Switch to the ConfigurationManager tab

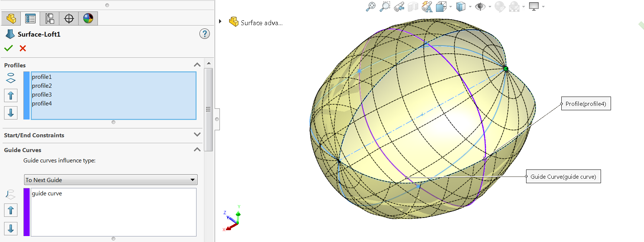pos(50,18)
